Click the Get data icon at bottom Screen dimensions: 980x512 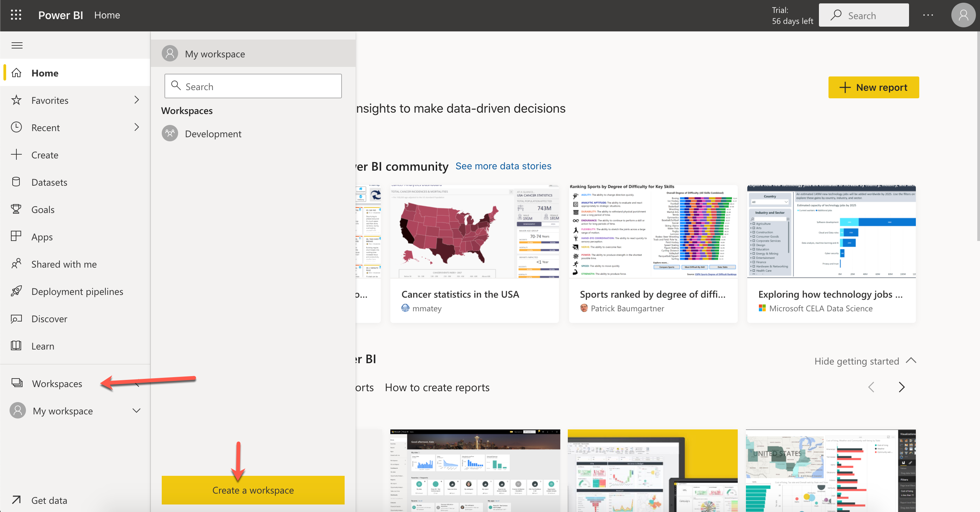pos(16,500)
